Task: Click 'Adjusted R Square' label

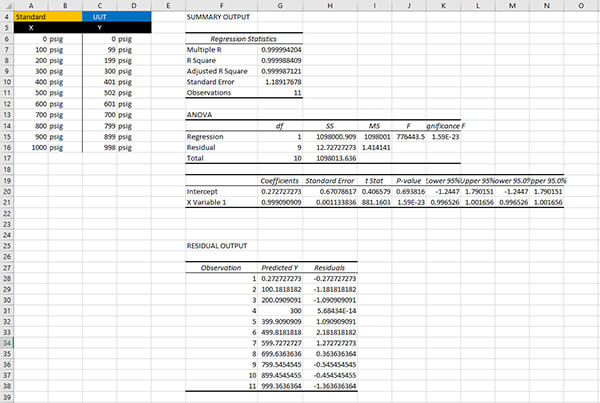Action: pos(217,71)
